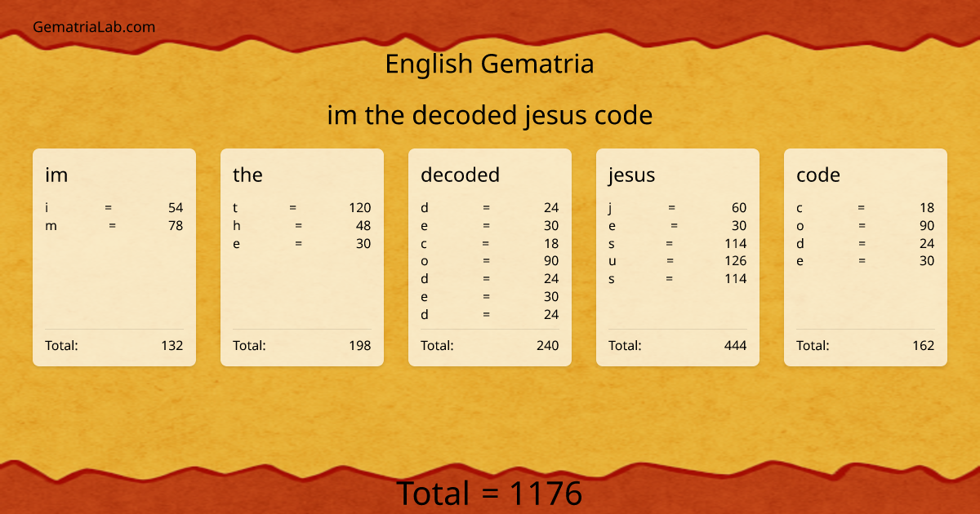The image size is (980, 514).
Task: Click the equals sign in the h row
Action: [299, 225]
